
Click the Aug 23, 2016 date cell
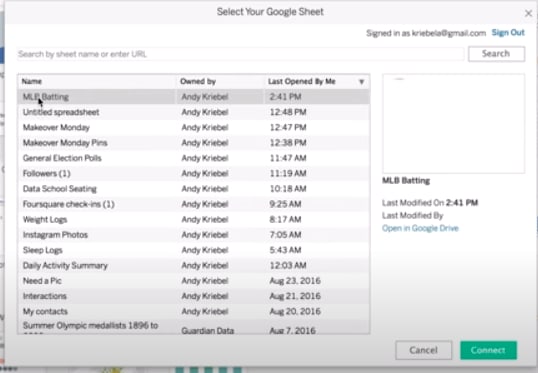click(x=295, y=281)
